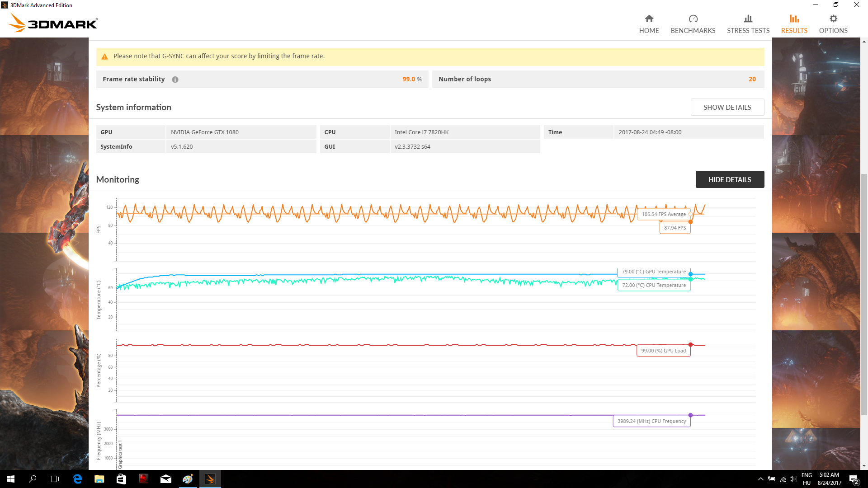Screen dimensions: 868x488
Task: Click the page vertical scrollbar thumb
Action: [864, 294]
